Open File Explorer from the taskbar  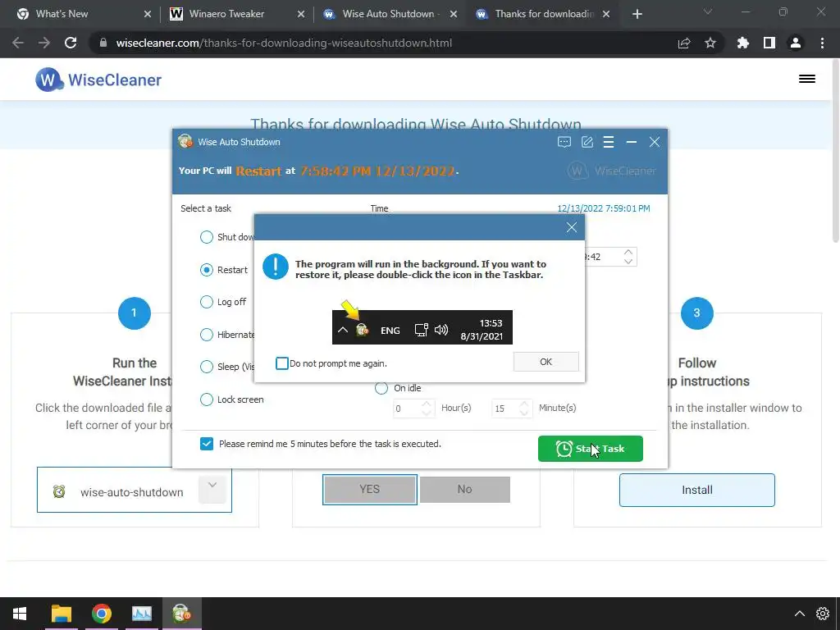tap(61, 614)
